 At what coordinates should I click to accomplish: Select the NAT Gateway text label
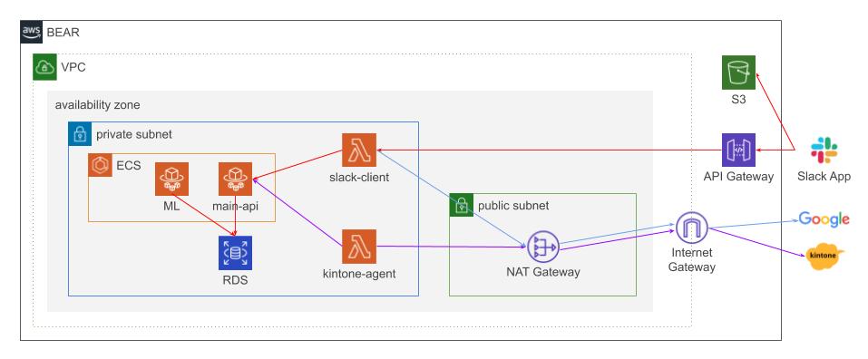(x=543, y=272)
